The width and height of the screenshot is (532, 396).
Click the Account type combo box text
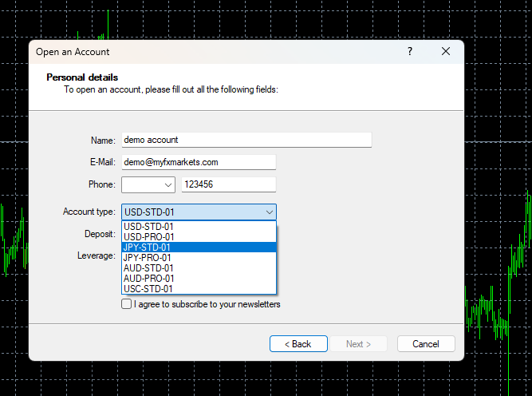pos(191,212)
